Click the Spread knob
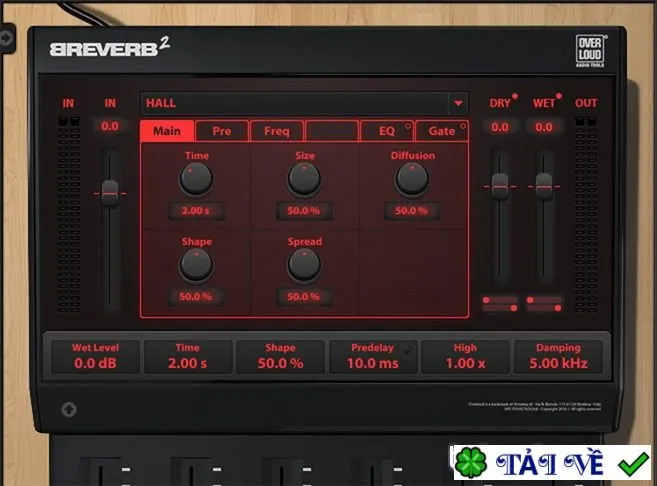Screen dimensions: 657x486 [x=304, y=265]
